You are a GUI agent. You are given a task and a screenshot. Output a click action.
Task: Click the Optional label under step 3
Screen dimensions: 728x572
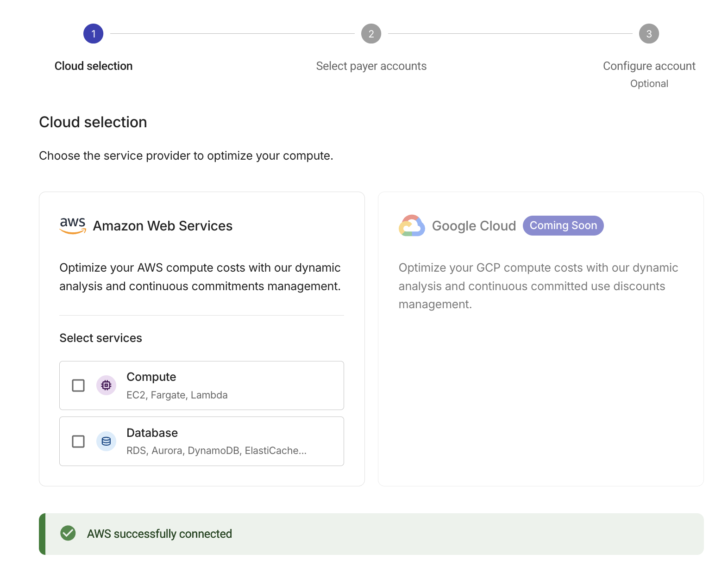649,84
